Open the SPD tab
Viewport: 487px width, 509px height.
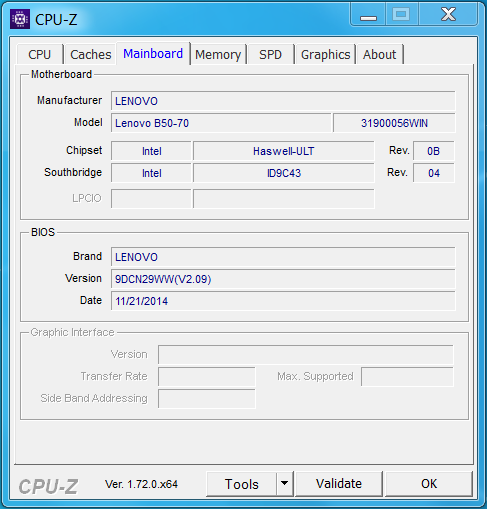click(270, 54)
